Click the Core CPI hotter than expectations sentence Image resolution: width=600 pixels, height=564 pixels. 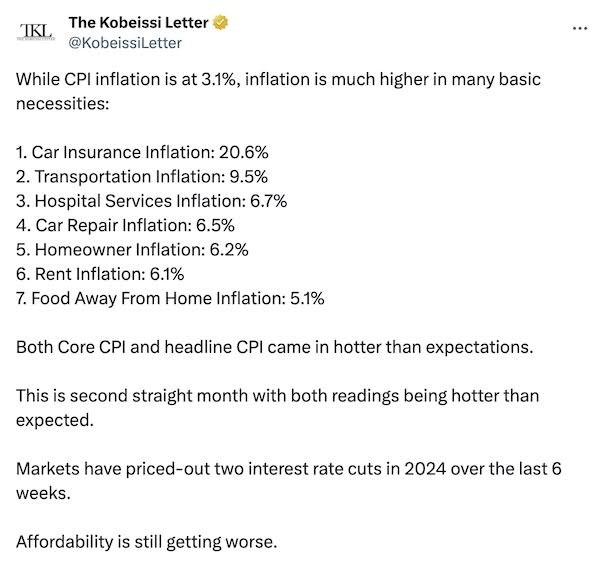(274, 347)
